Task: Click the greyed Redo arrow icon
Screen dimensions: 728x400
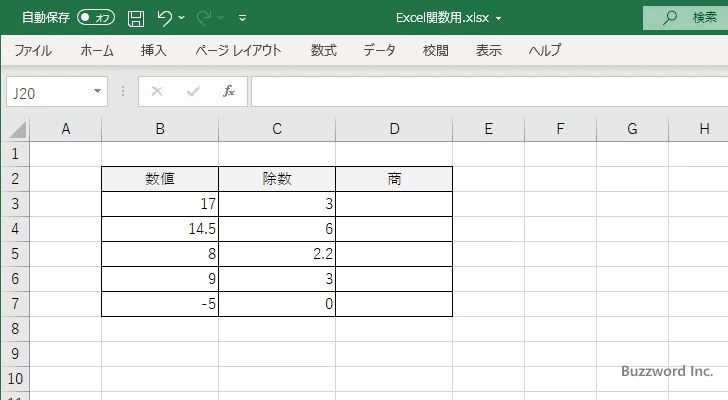Action: [x=204, y=18]
